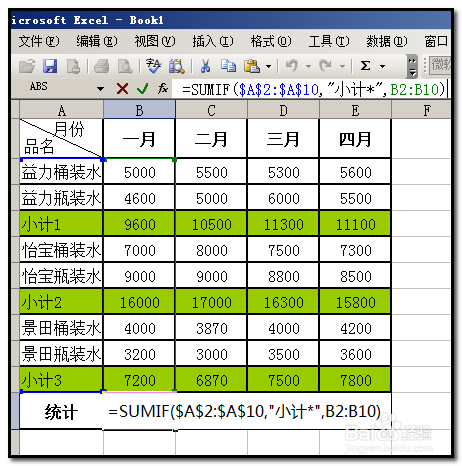Select cell 益力瓶装水

tap(61, 198)
